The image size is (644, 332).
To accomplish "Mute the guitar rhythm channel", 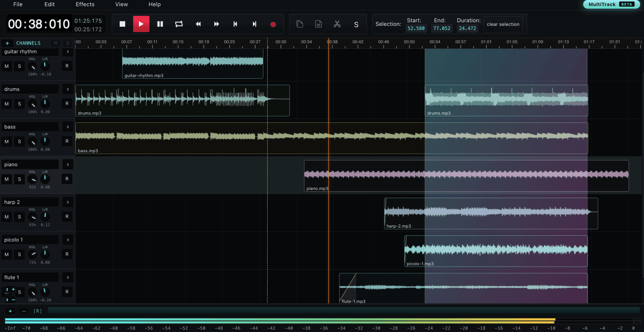I will click(x=7, y=66).
